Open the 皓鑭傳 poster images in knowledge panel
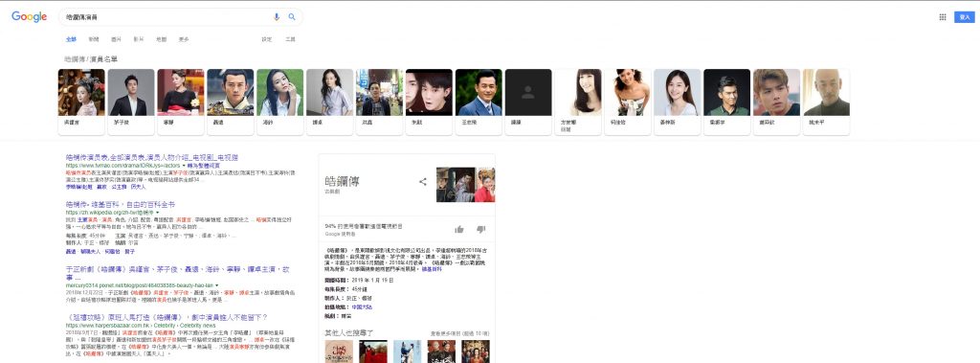The image size is (980, 363). 466,185
